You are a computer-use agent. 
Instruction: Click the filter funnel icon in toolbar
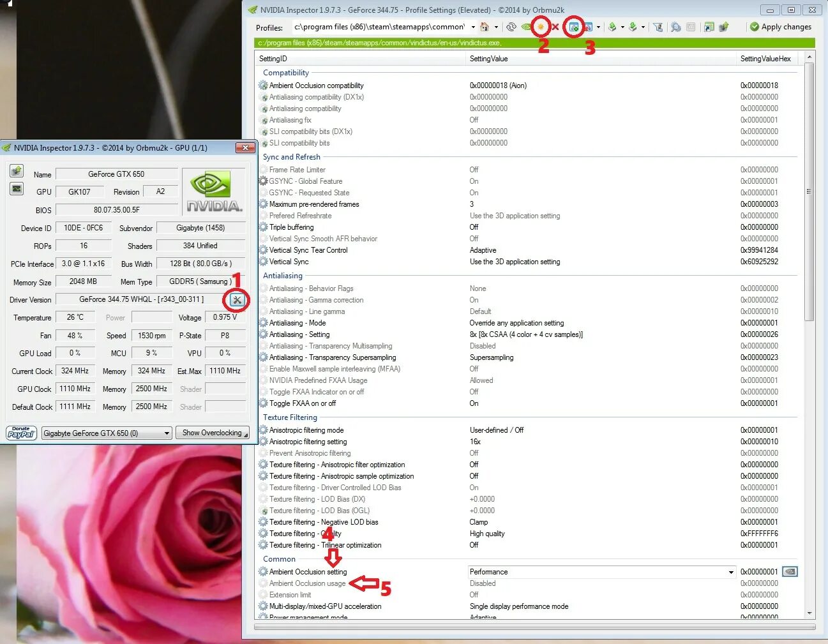tap(658, 27)
